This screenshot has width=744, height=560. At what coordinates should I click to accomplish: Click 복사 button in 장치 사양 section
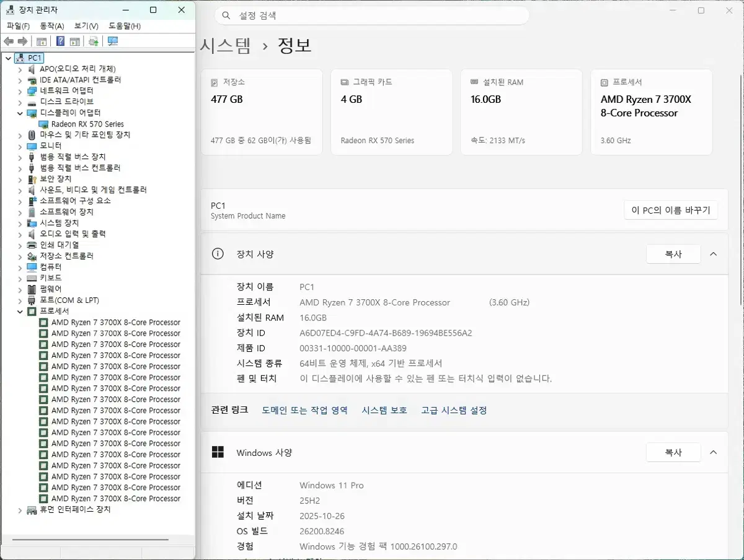(x=673, y=254)
